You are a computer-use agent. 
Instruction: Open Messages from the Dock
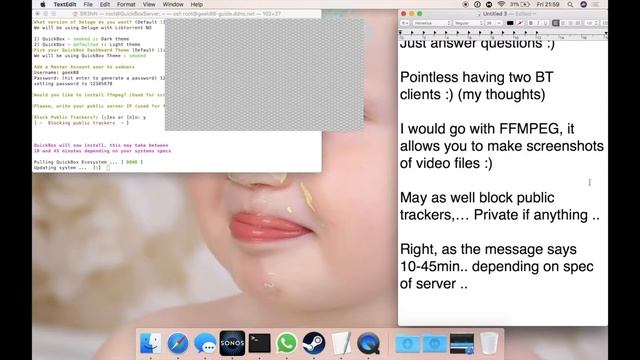pos(205,343)
